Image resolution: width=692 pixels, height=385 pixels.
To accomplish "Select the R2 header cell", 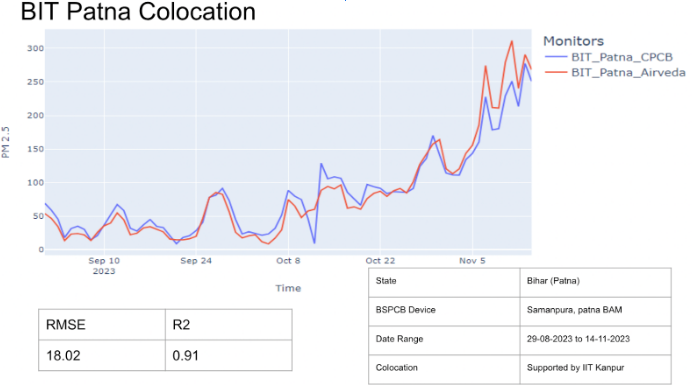I will tap(229, 325).
